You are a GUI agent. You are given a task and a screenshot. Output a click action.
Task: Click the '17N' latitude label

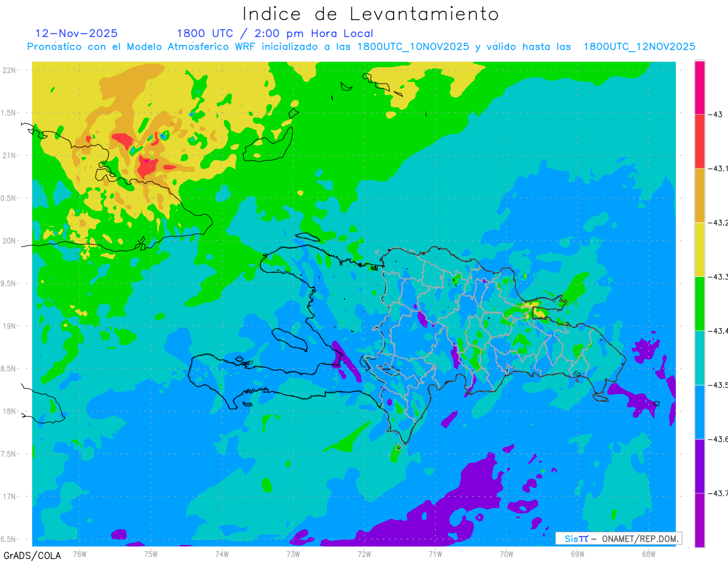(x=10, y=497)
